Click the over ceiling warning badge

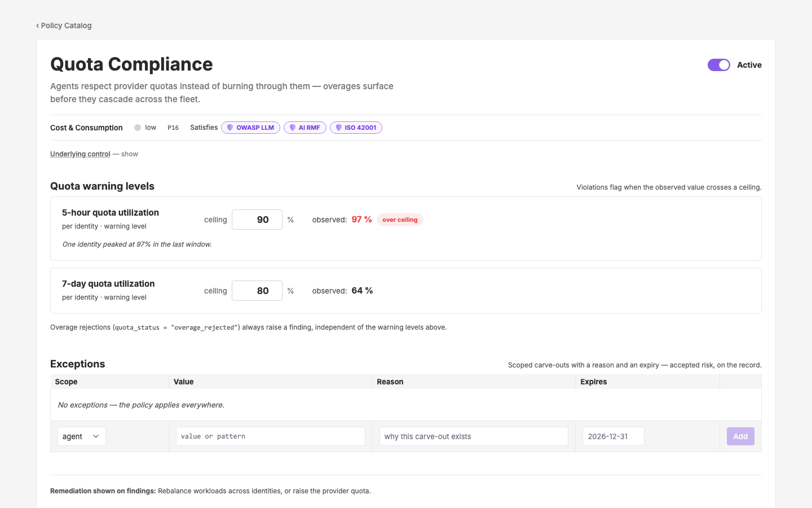pos(400,220)
